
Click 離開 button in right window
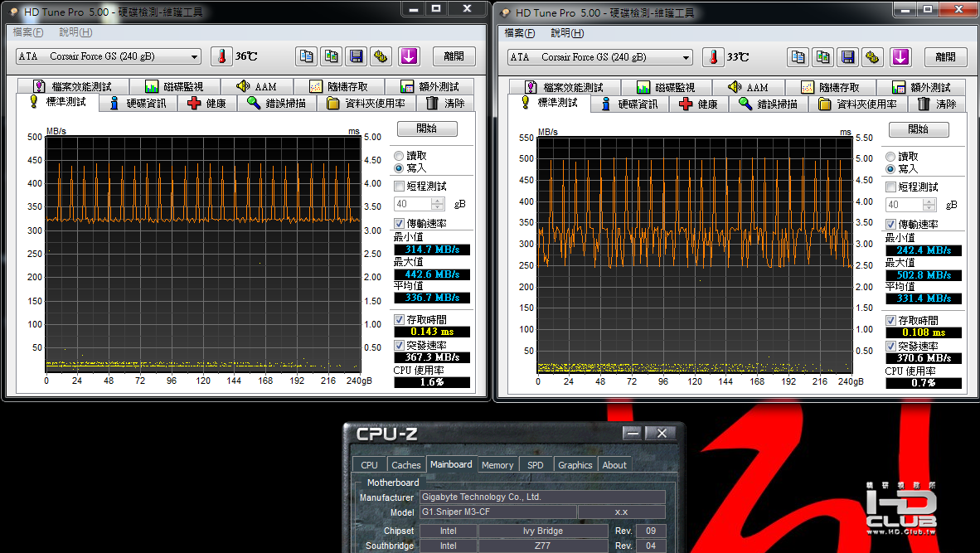946,57
